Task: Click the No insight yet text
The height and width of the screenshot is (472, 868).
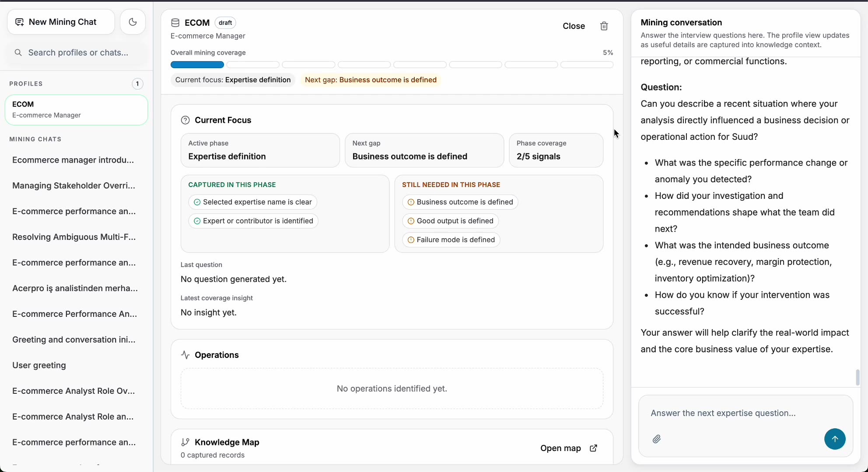Action: tap(209, 312)
